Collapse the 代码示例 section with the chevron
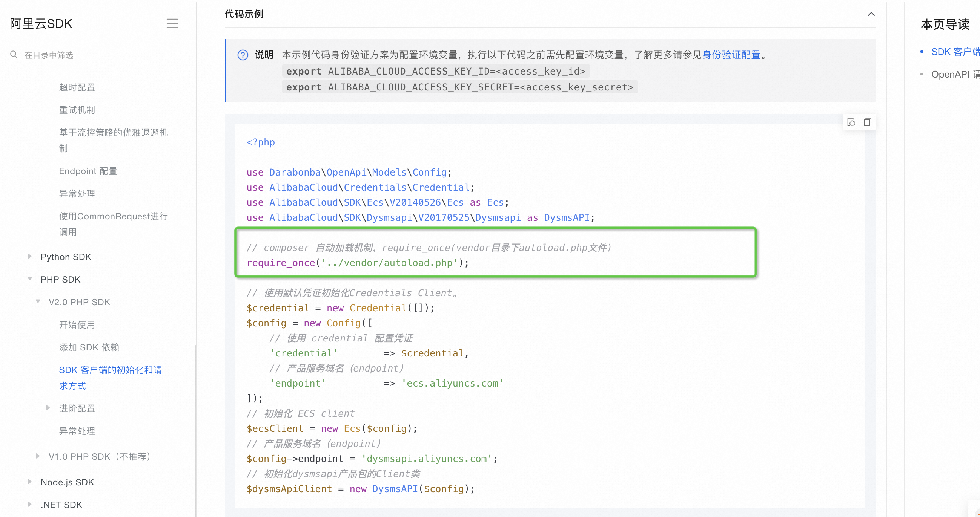This screenshot has height=517, width=980. [x=871, y=14]
